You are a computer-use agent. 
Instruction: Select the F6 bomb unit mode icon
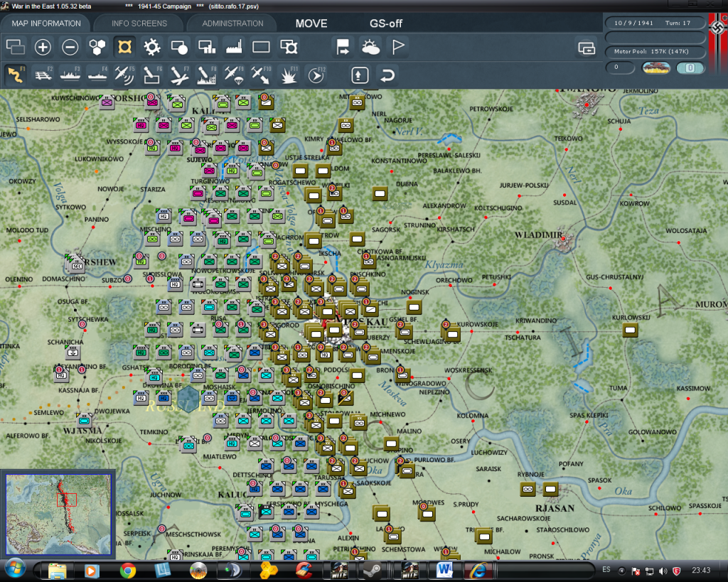coord(152,75)
